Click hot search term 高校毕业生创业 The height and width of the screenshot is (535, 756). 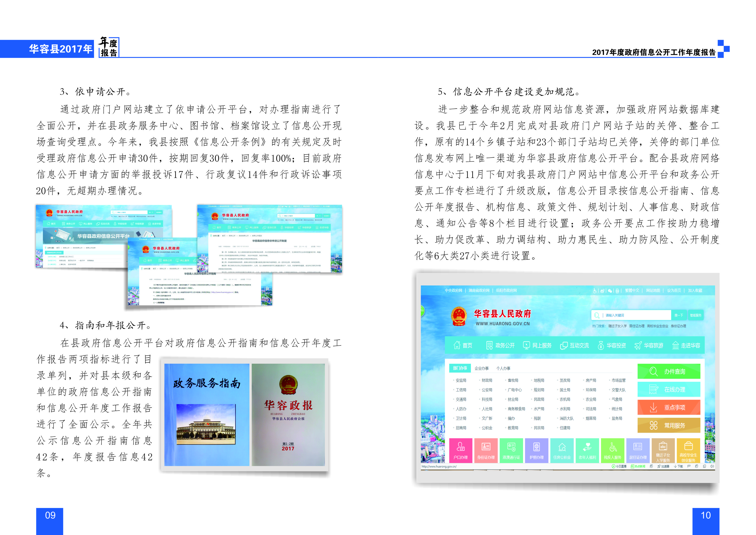[x=657, y=326]
